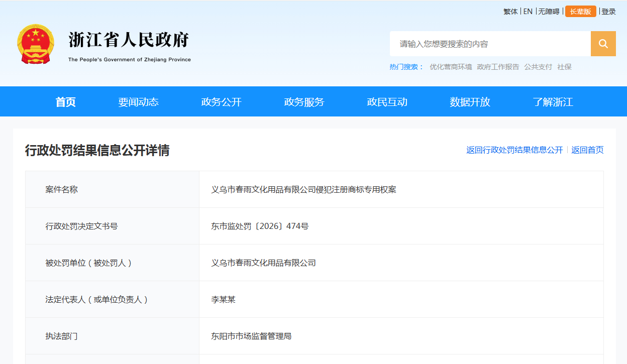627x364 pixels.
Task: Open the 政务服务 navigation tab
Action: [x=304, y=102]
